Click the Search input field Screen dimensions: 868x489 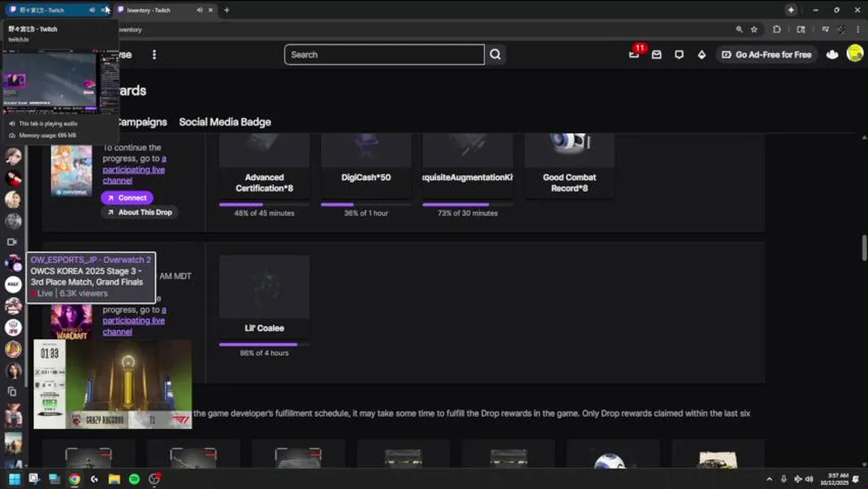click(x=384, y=54)
